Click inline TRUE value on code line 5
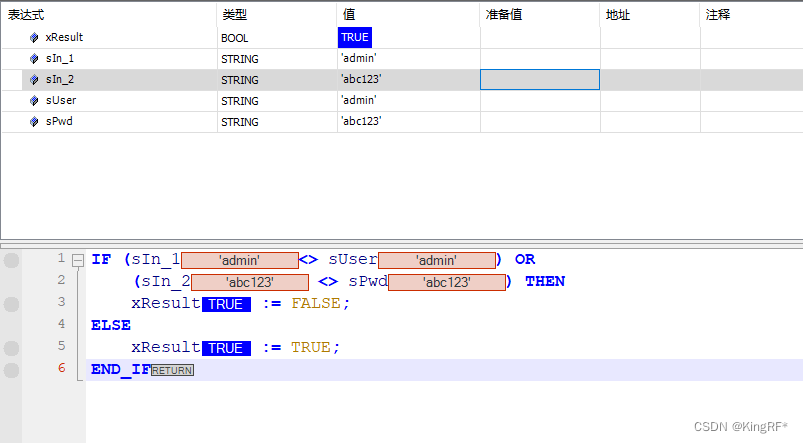The image size is (803, 443). coord(226,348)
